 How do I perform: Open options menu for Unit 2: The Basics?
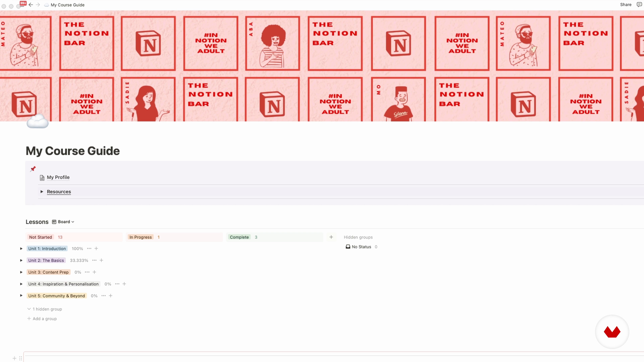pos(94,260)
